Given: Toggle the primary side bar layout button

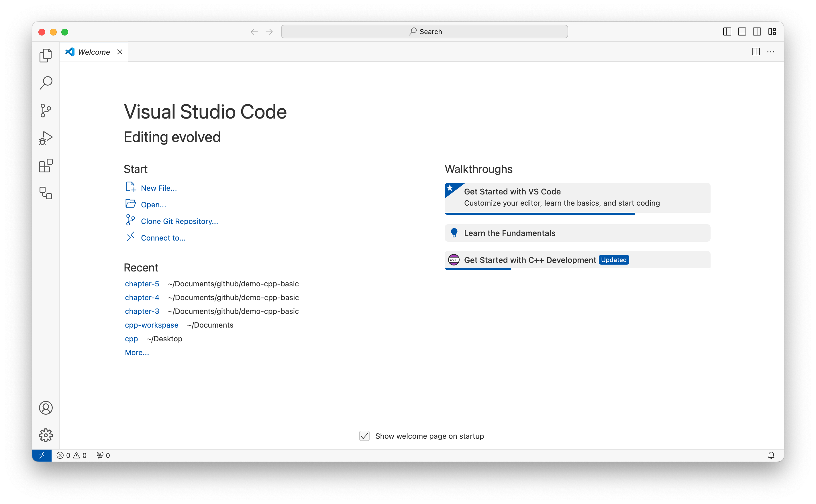Looking at the screenshot, I should 727,32.
